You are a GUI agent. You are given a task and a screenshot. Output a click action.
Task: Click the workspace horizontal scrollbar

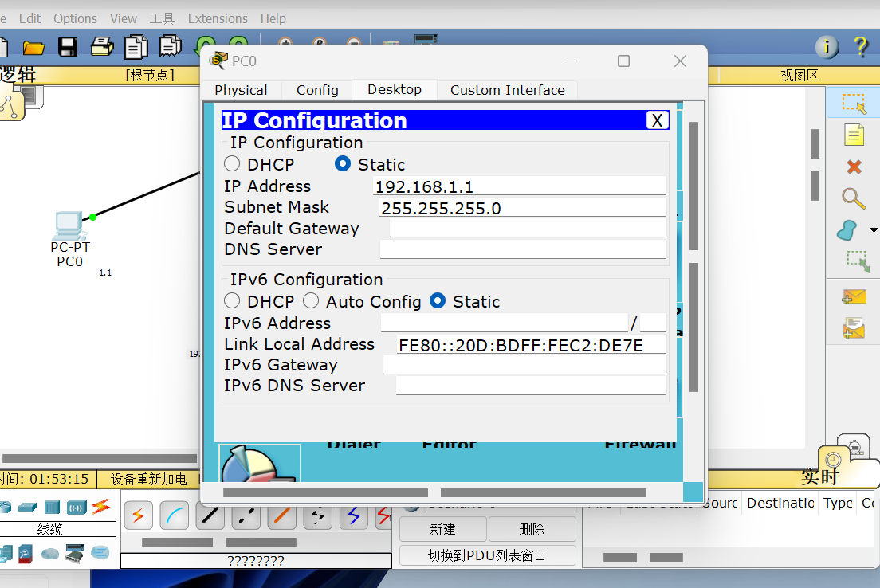[x=100, y=458]
